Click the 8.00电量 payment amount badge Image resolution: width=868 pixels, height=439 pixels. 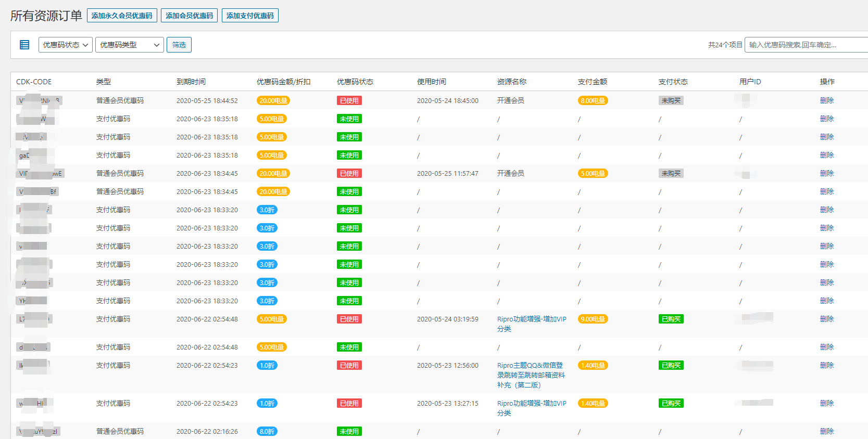593,100
